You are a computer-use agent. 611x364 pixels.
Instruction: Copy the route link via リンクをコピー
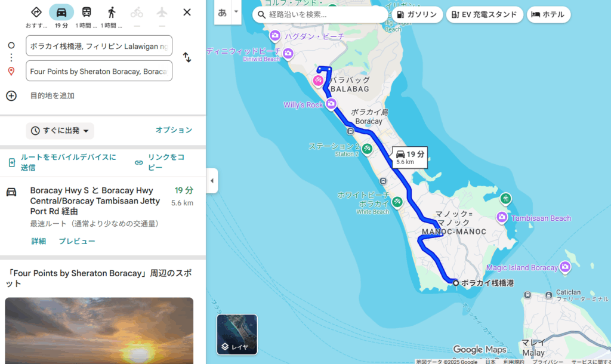pyautogui.click(x=160, y=162)
